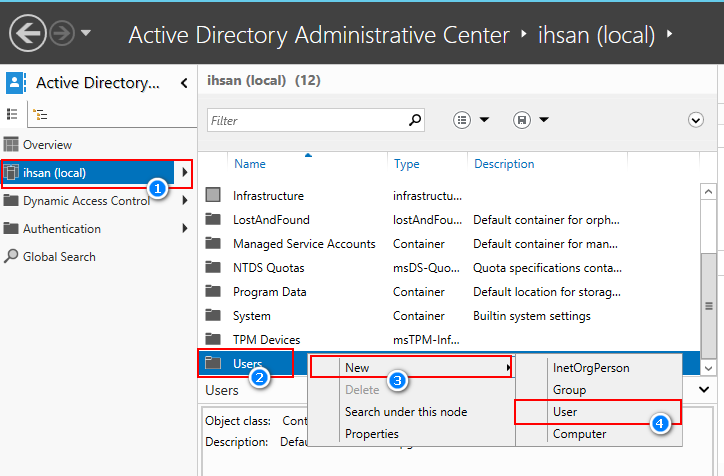Click the list view options icon
The height and width of the screenshot is (476, 724).
coord(462,120)
